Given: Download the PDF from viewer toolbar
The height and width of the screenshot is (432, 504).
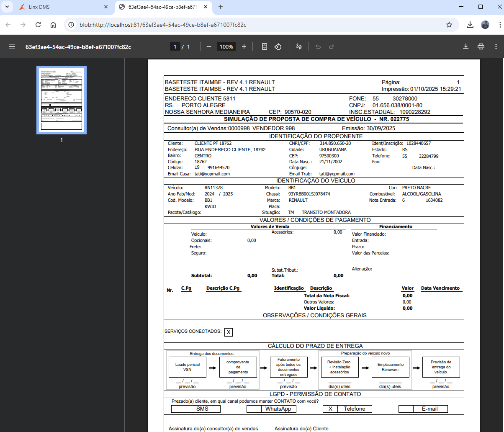Looking at the screenshot, I should click(465, 46).
